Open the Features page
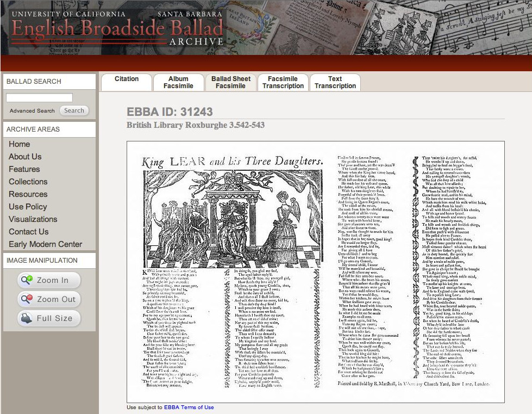This screenshot has height=414, width=532. 24,169
